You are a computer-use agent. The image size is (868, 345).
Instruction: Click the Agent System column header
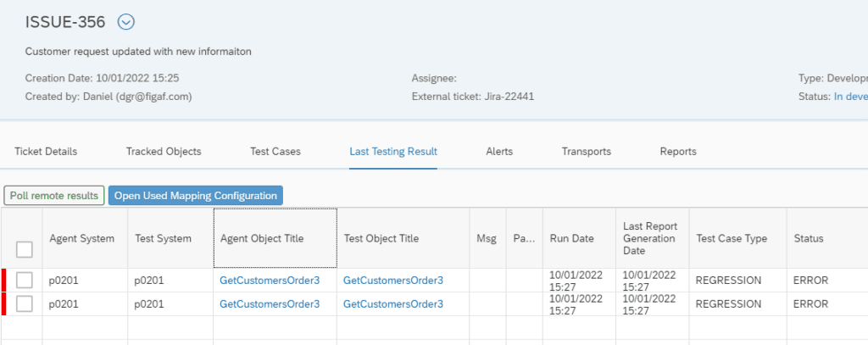tap(85, 239)
